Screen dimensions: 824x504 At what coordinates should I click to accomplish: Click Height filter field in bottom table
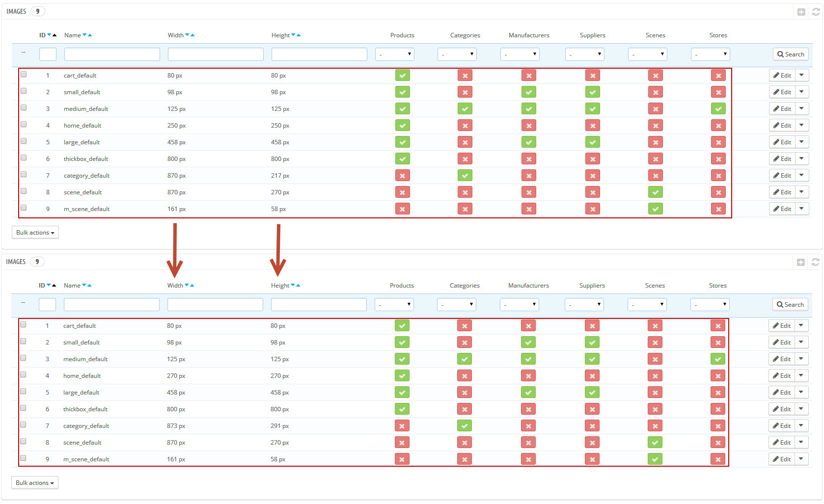[x=319, y=305]
